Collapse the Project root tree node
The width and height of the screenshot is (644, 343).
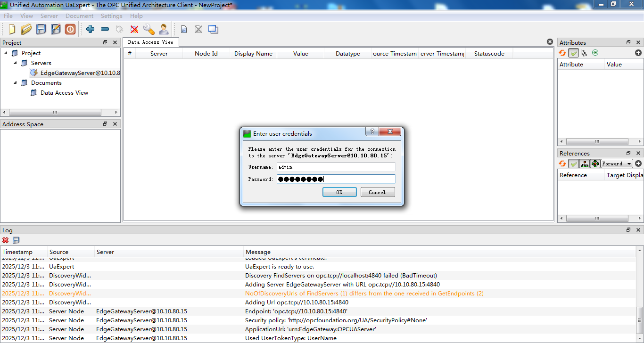(6, 53)
